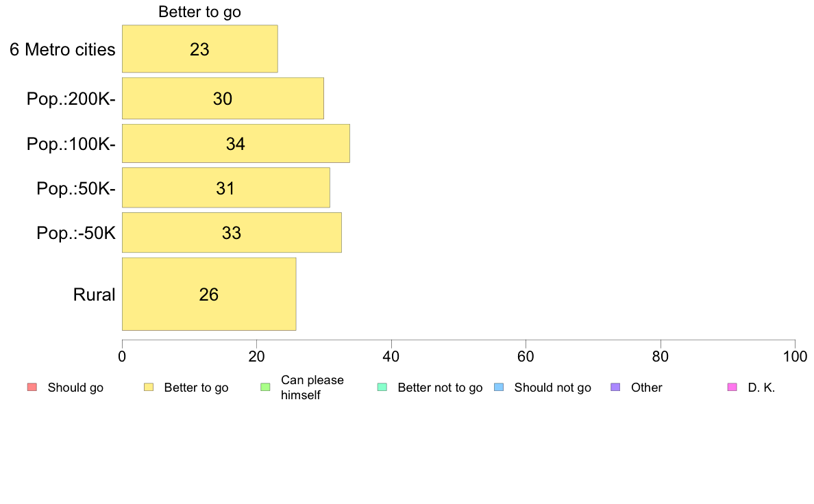
Task: Select the pink D. K. legend swatch
Action: tap(732, 387)
